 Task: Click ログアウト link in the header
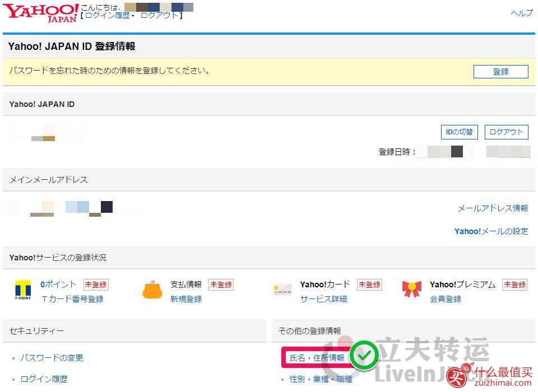160,16
